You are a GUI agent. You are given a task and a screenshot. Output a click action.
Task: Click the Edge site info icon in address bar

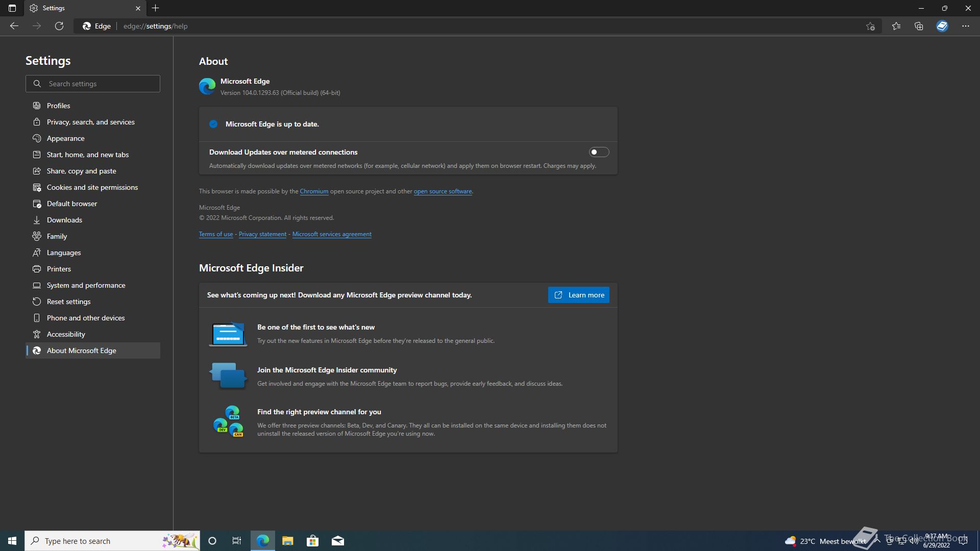tap(97, 26)
